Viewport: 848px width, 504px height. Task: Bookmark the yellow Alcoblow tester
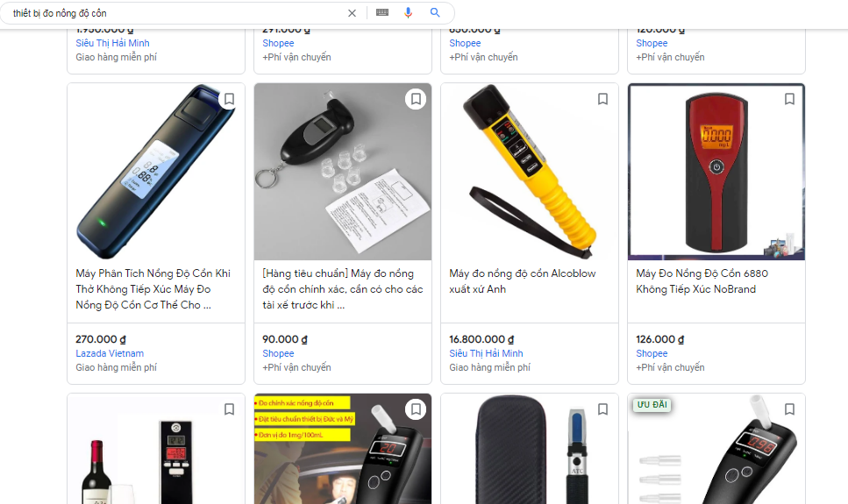coord(602,99)
